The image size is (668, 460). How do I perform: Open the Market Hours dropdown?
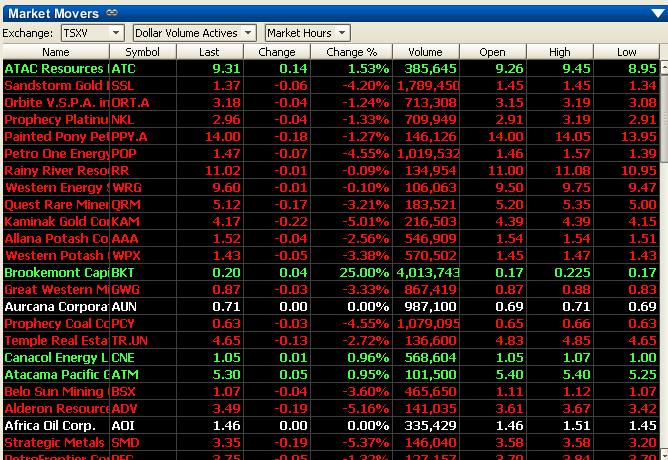[307, 33]
